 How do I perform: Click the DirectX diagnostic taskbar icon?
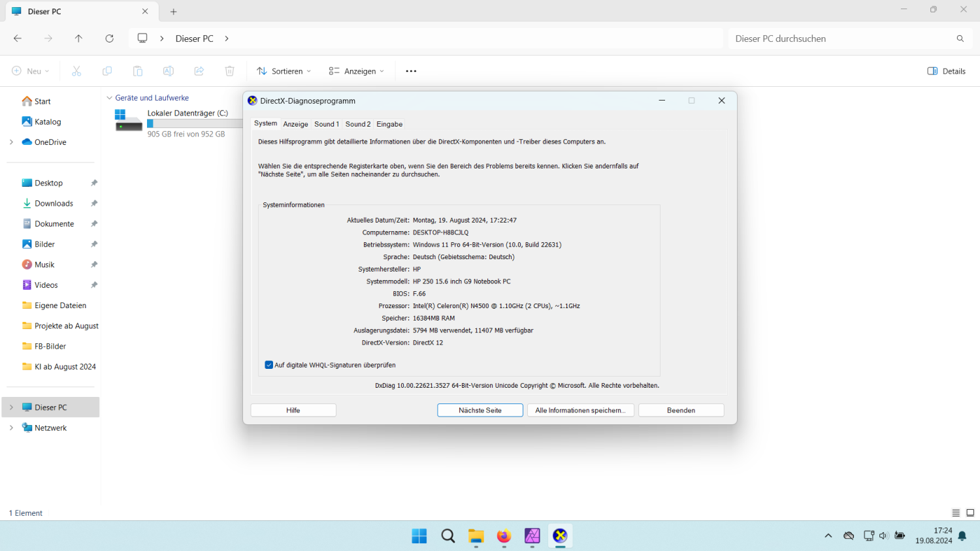point(560,536)
